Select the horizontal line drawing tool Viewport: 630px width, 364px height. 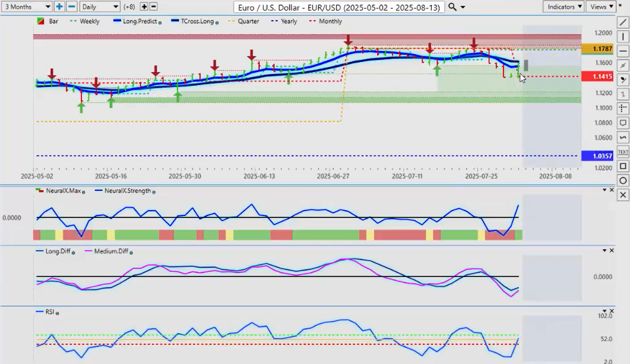coord(623,51)
